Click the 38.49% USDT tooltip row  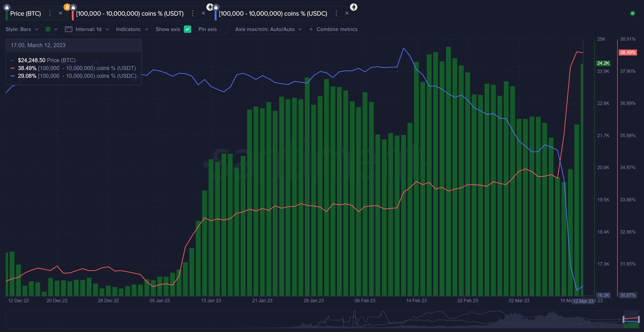tap(73, 68)
